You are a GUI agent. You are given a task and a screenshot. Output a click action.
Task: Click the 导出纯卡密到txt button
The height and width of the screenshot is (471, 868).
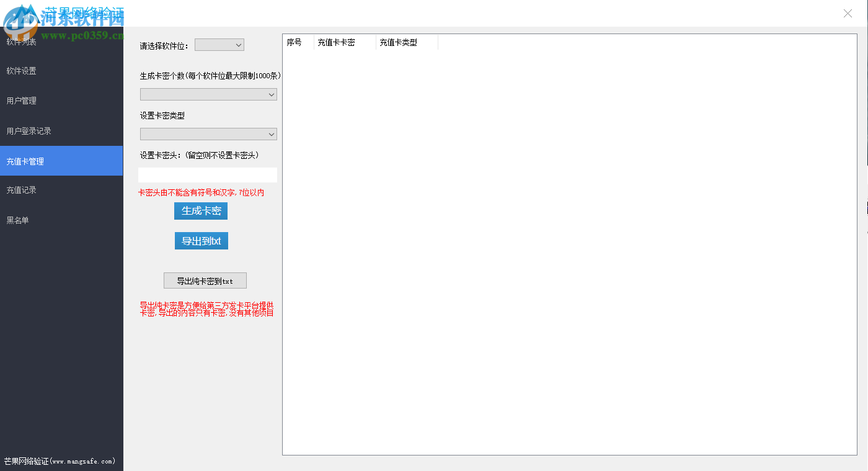[x=205, y=280]
